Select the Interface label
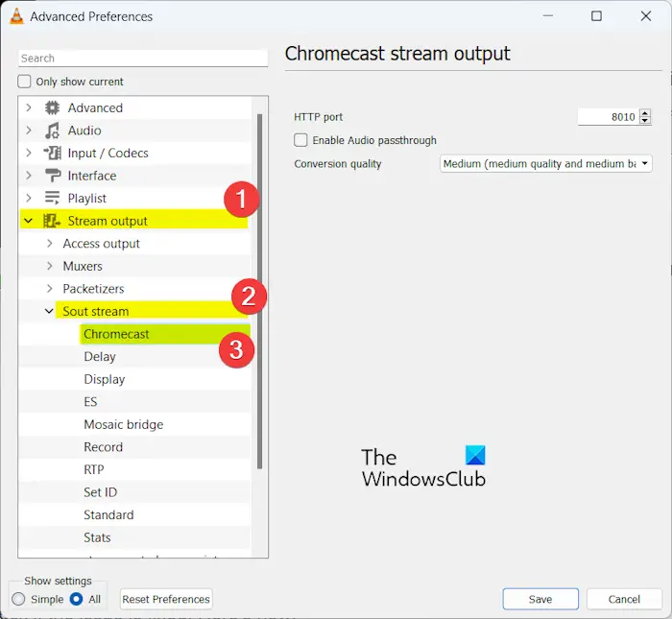 tap(92, 176)
